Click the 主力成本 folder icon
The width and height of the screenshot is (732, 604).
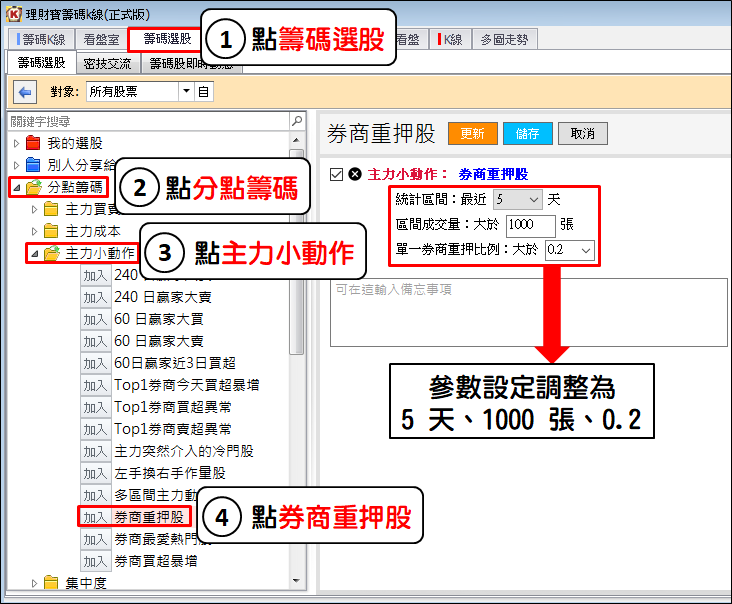(x=51, y=231)
